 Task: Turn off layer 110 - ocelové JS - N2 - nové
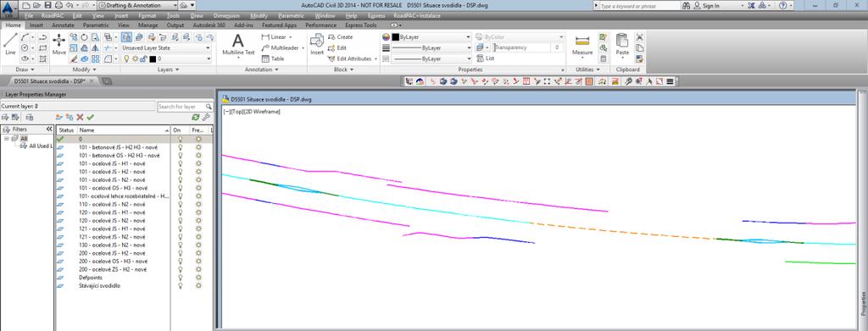180,205
